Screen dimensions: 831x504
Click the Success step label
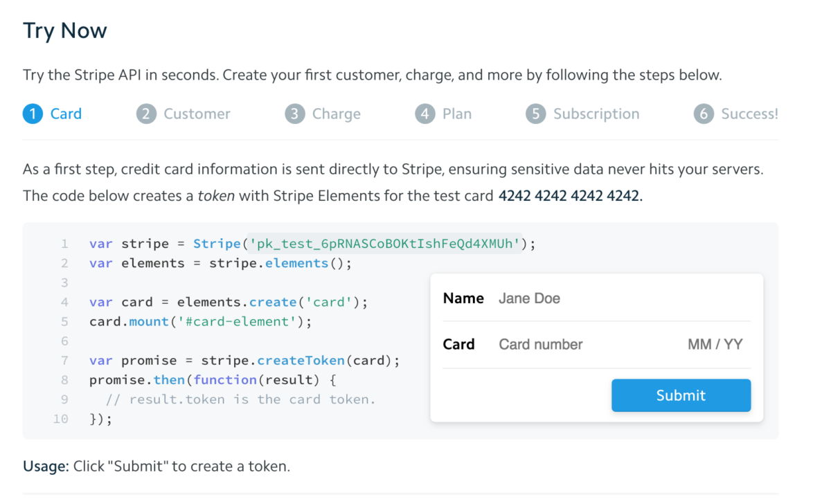click(x=750, y=114)
